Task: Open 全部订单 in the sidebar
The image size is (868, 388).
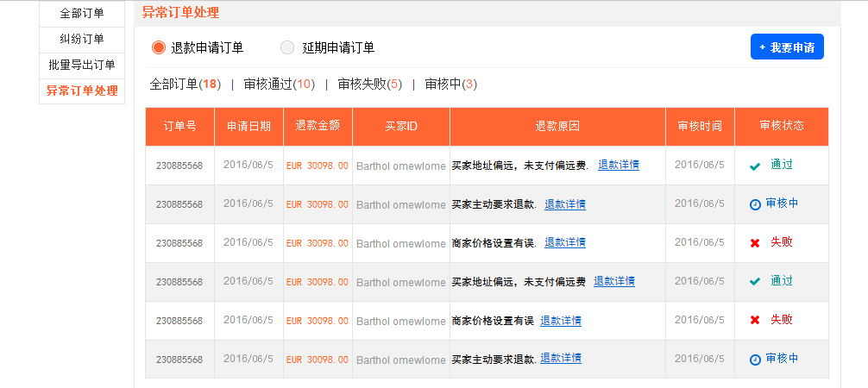Action: coord(82,13)
